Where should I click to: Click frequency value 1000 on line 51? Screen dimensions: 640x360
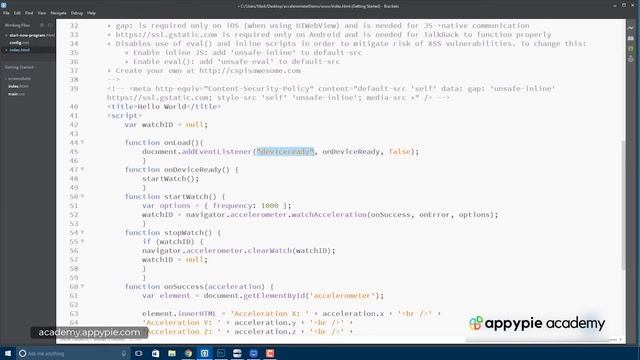(269, 205)
